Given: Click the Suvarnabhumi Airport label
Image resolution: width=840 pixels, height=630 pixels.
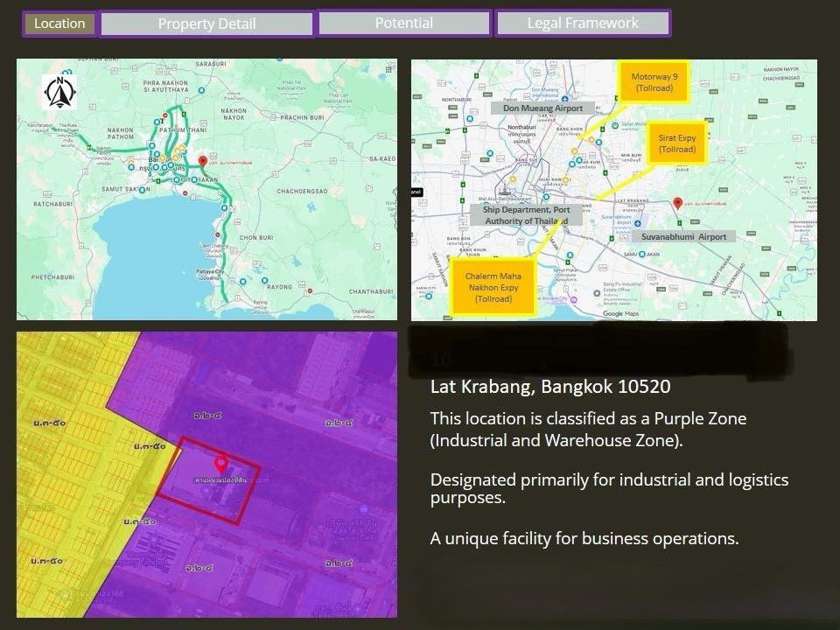Looking at the screenshot, I should (x=681, y=237).
